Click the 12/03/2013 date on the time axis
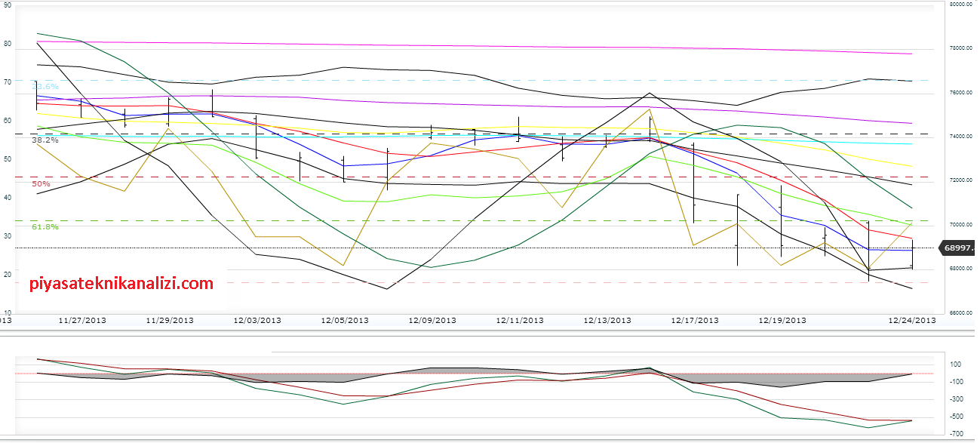 [x=257, y=320]
